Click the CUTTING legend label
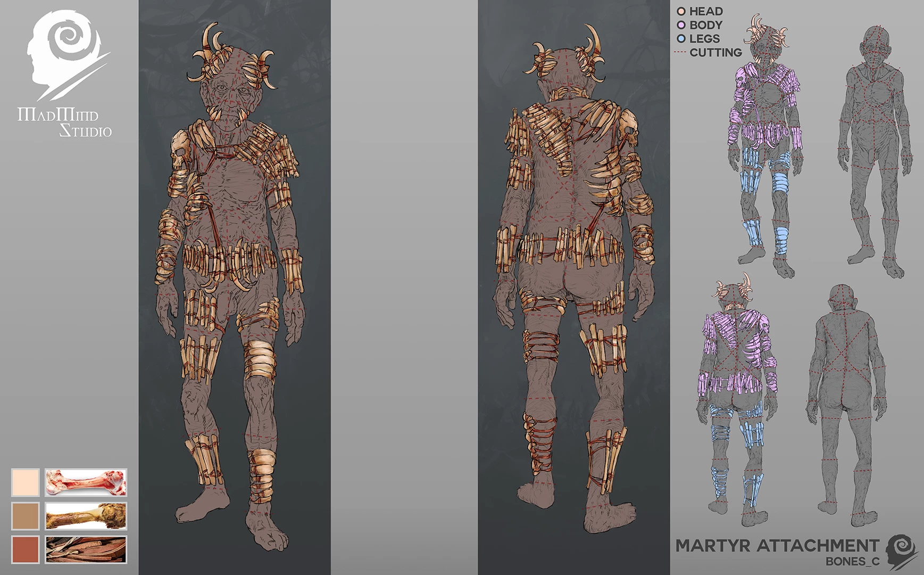 (715, 53)
